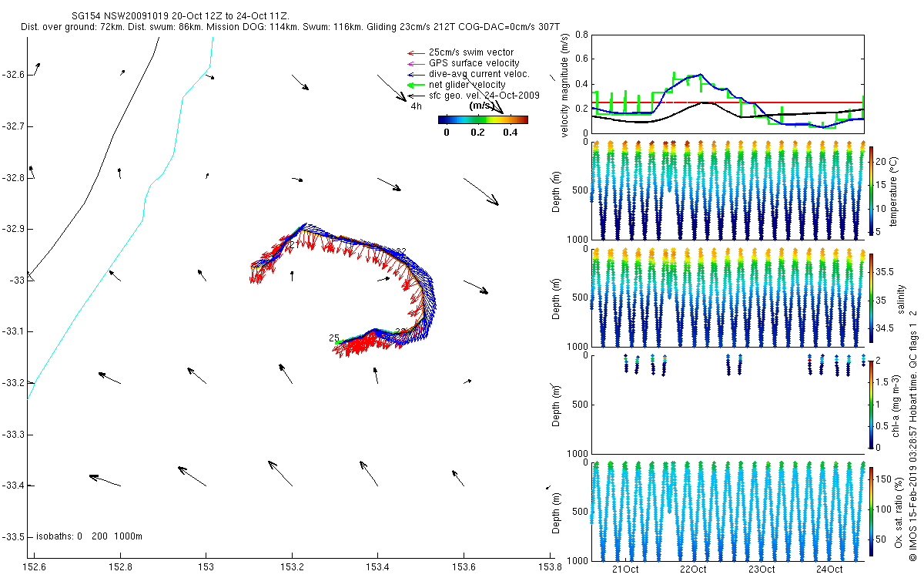Click the 23Oct date tick label

pos(762,570)
